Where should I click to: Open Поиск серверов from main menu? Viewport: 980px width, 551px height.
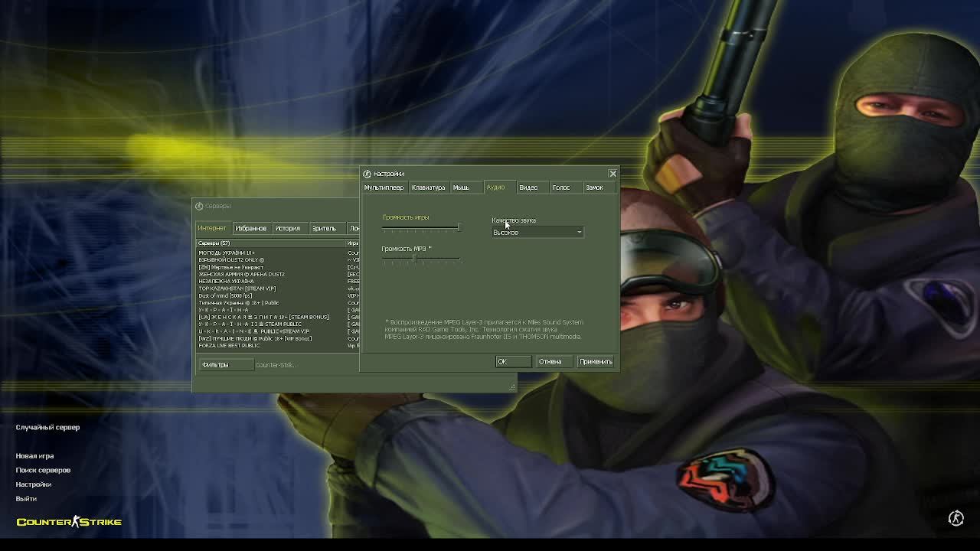click(43, 470)
